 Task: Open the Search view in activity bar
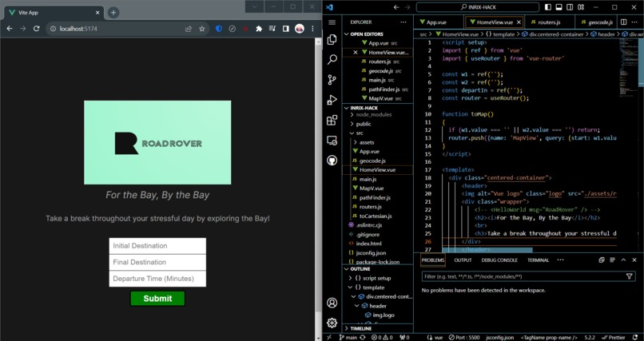tap(332, 59)
